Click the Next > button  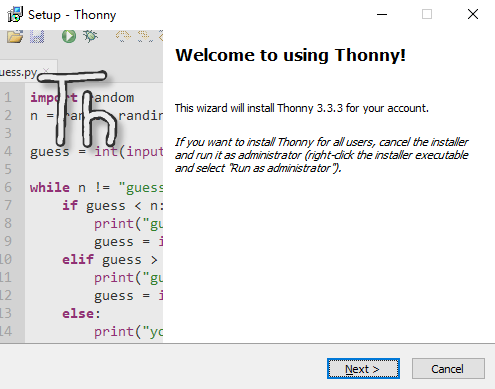(x=363, y=369)
